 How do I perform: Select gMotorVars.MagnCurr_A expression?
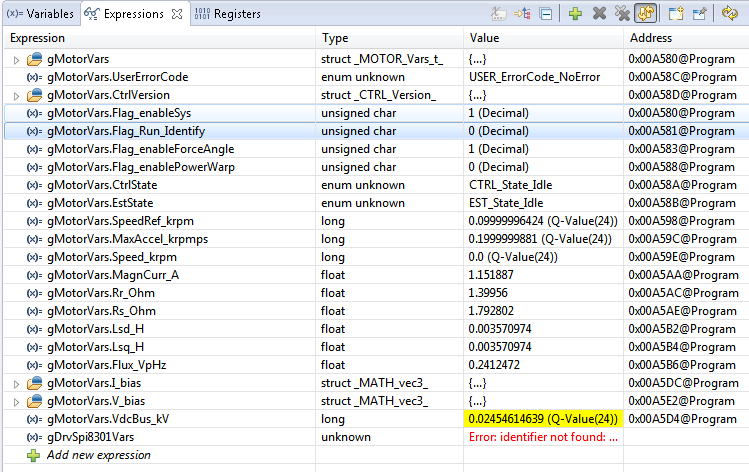113,275
